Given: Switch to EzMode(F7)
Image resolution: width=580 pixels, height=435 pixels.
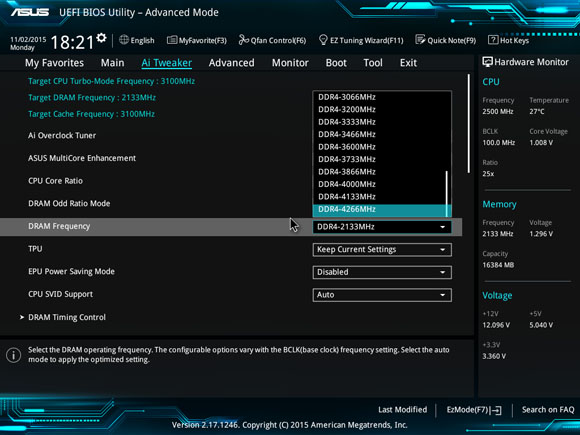Looking at the screenshot, I should pos(474,410).
